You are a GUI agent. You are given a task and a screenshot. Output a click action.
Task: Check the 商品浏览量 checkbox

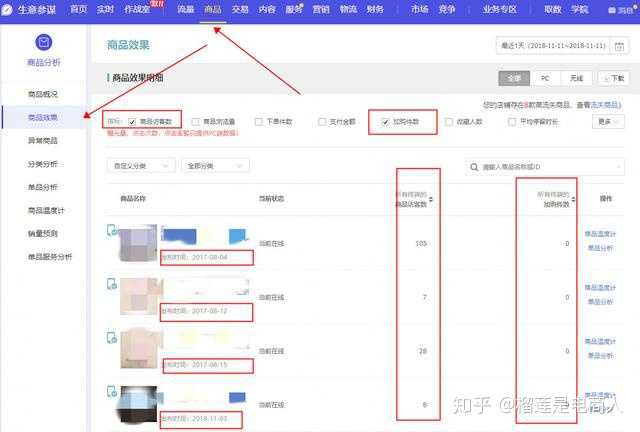pyautogui.click(x=196, y=122)
